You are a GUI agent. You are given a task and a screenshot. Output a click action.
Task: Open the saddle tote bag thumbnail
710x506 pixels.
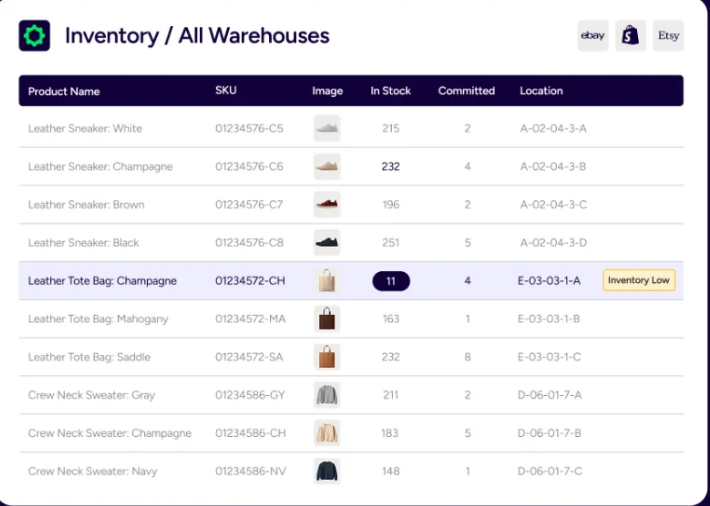327,357
